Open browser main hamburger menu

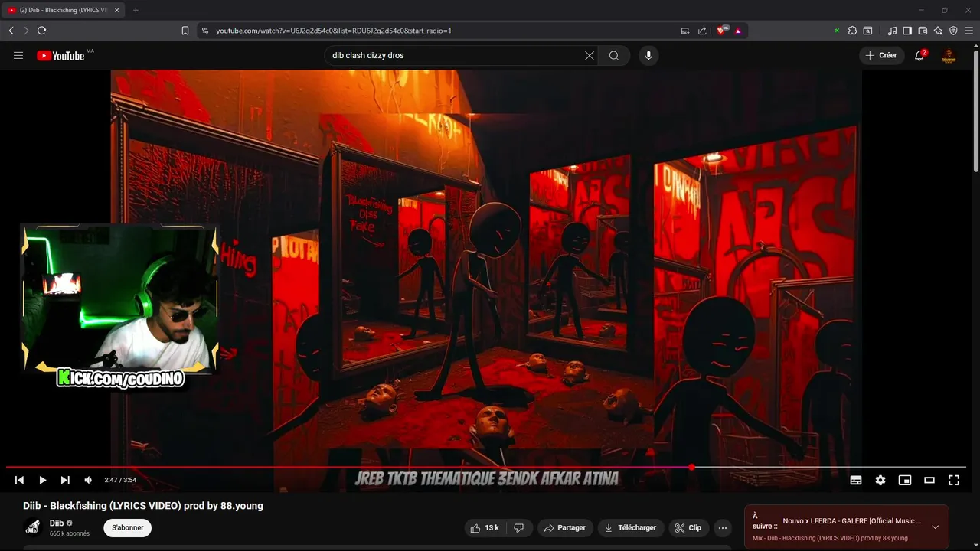(969, 31)
